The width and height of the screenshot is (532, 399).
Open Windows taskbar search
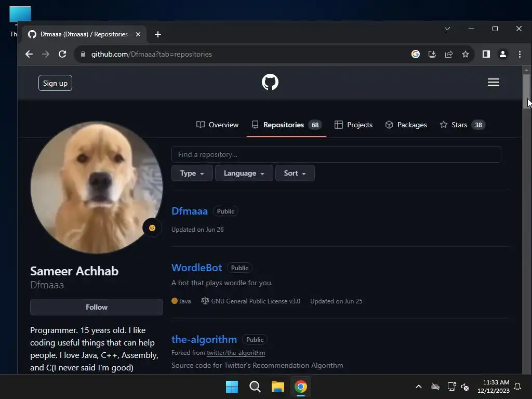[255, 387]
